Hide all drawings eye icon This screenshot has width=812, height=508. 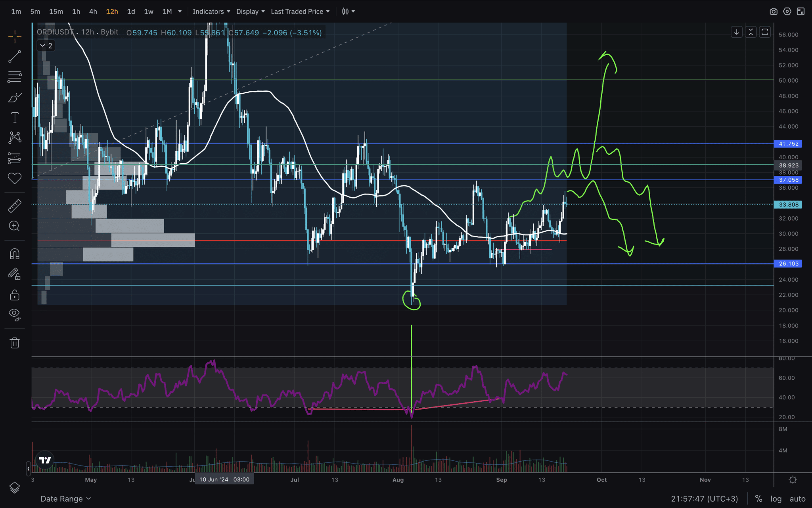click(15, 315)
